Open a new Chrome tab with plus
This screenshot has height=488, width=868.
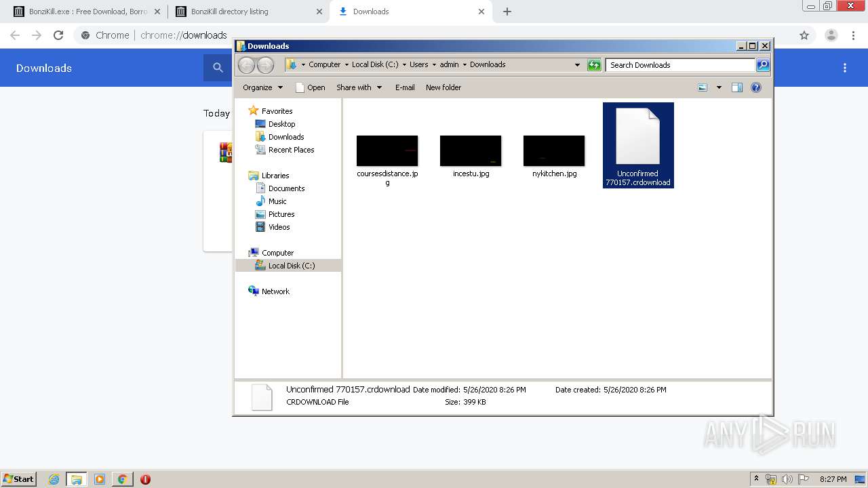tap(507, 12)
